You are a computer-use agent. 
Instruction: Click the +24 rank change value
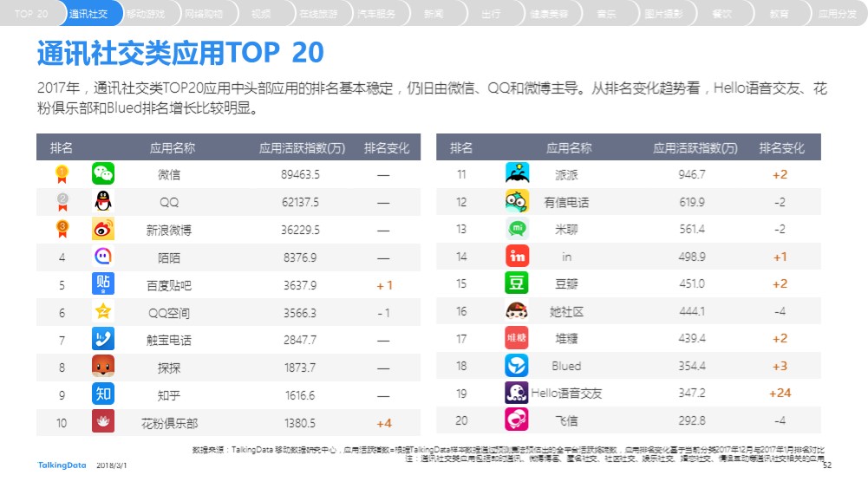coord(780,393)
